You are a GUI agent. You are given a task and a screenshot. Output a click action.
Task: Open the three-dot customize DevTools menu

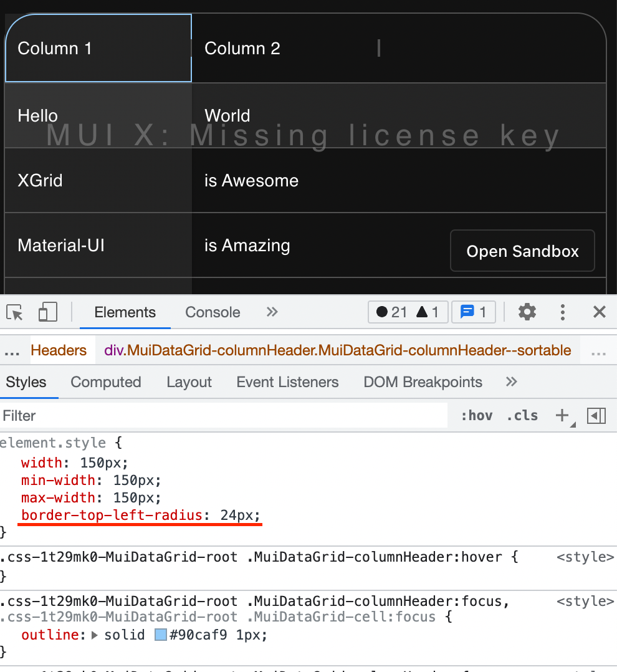(562, 312)
